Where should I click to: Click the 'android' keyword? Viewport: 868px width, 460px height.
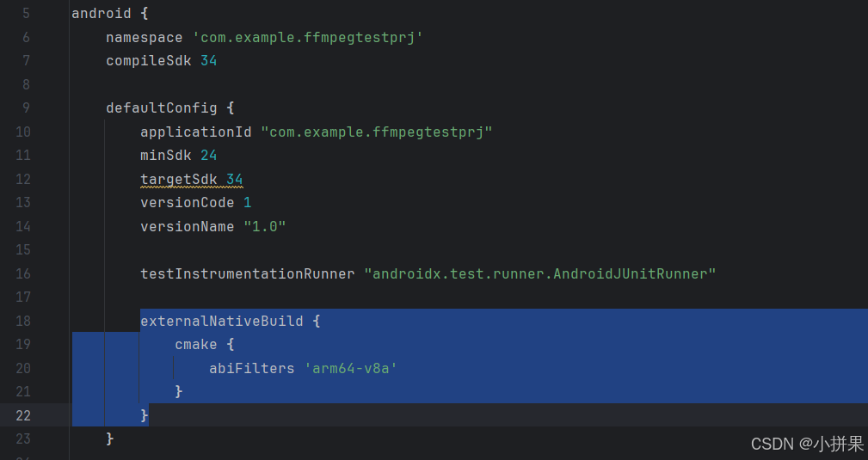[x=102, y=13]
